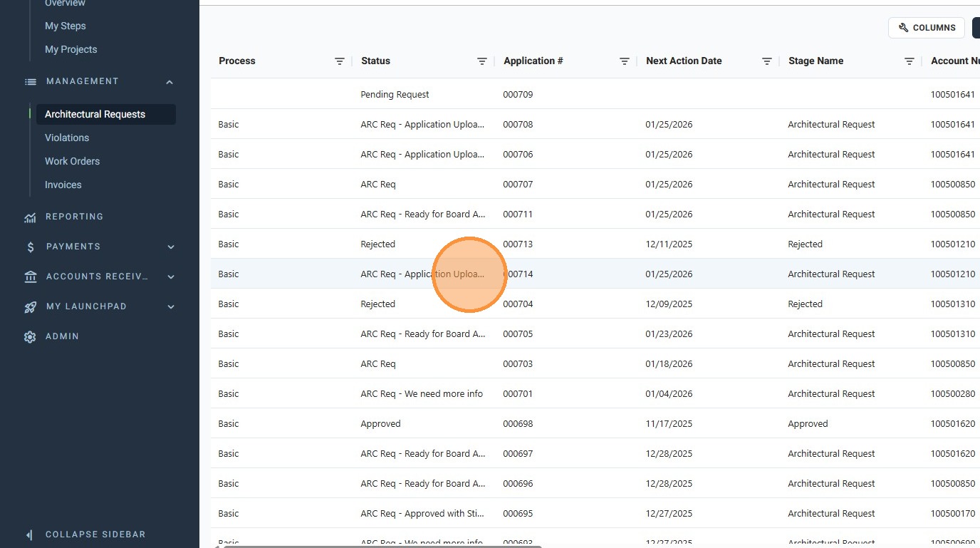
Task: Click application number 000713
Action: pos(518,244)
